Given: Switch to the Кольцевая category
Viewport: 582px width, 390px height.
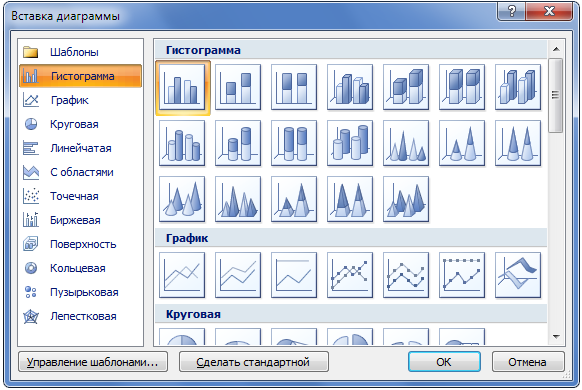Looking at the screenshot, I should [x=81, y=268].
